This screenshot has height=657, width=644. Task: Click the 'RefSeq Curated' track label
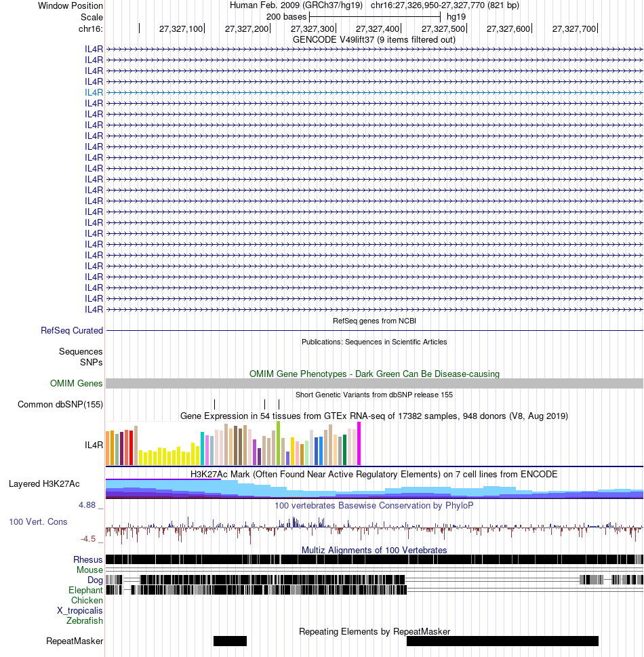tap(72, 331)
